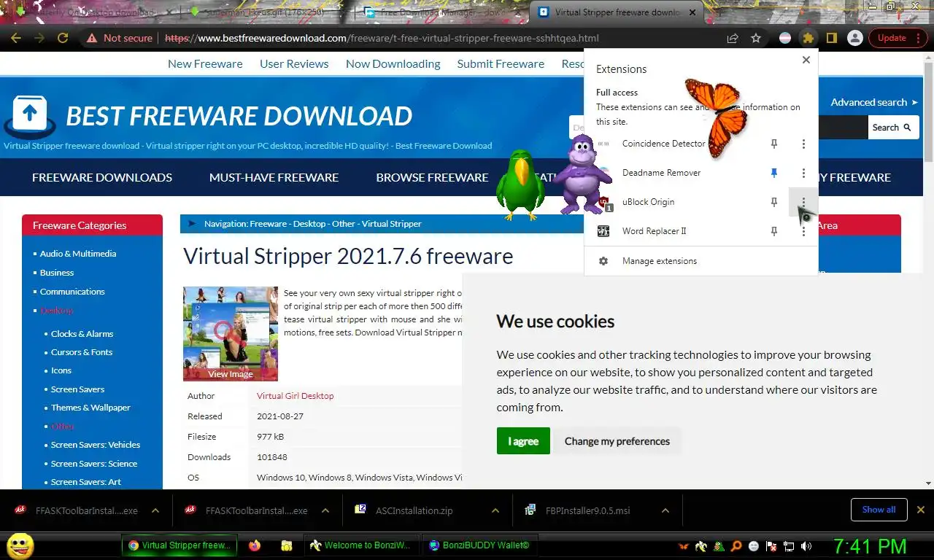
Task: Open the Virtual Girl Desktop author link
Action: [295, 396]
